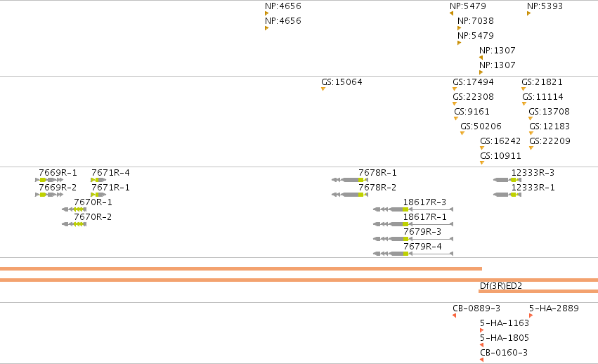Screen dimensions: 598x364
Task: Click the GS:11114 triangle marker
Action: point(524,104)
